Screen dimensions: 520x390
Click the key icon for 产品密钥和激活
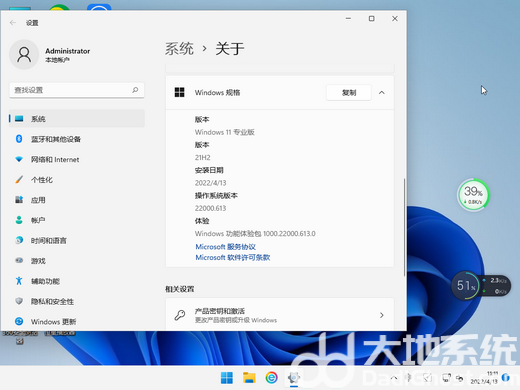pos(180,315)
